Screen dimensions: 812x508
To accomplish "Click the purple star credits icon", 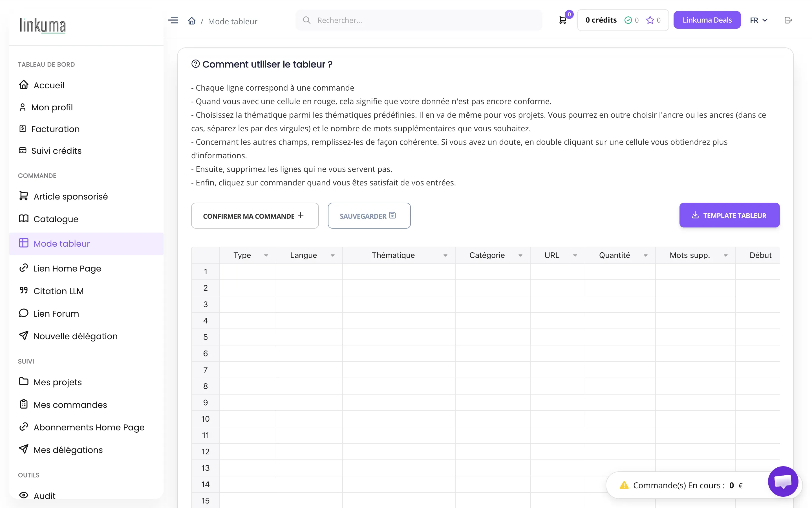I will coord(650,20).
